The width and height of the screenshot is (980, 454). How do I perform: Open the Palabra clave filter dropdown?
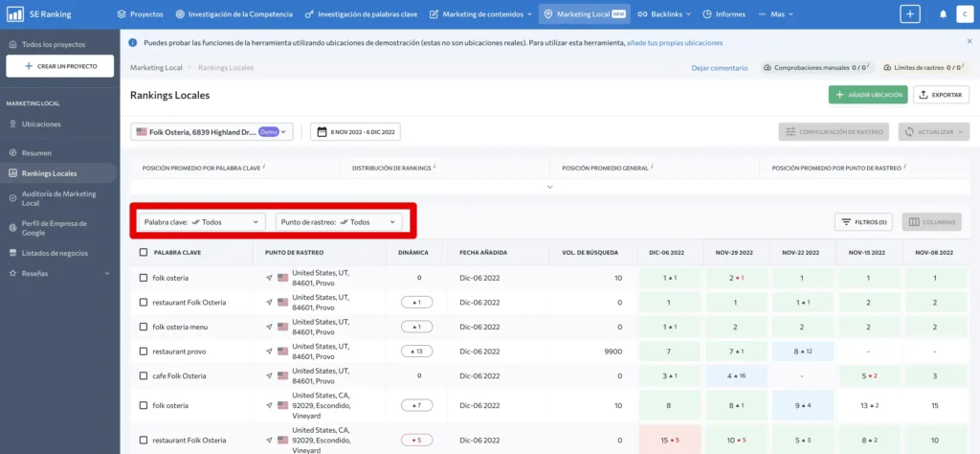[x=202, y=221]
